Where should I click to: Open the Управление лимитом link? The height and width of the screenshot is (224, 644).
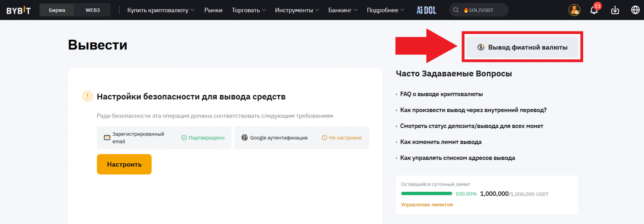coord(427,205)
